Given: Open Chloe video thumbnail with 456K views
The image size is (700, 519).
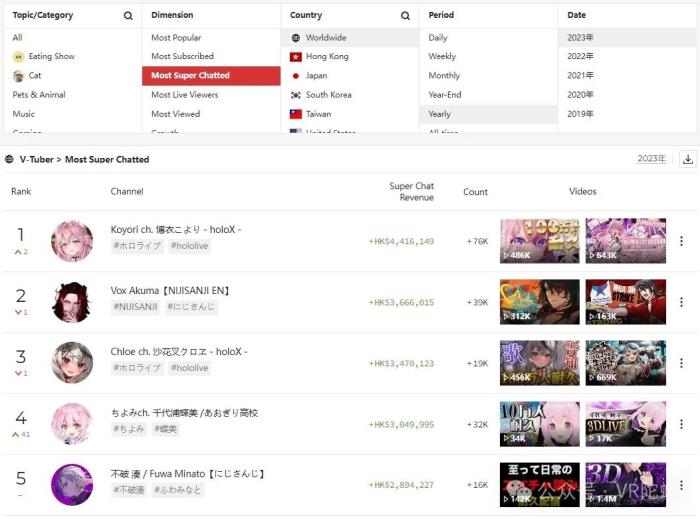Looking at the screenshot, I should (540, 363).
